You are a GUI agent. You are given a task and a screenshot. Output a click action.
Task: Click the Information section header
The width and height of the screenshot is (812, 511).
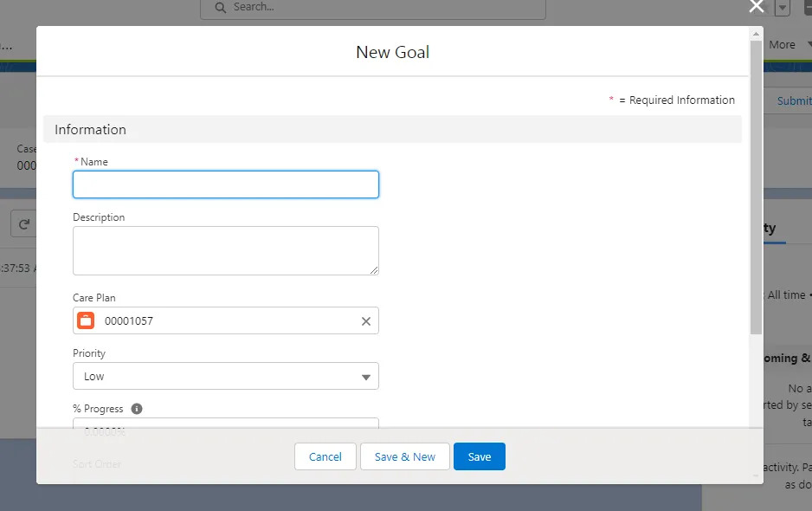point(392,130)
